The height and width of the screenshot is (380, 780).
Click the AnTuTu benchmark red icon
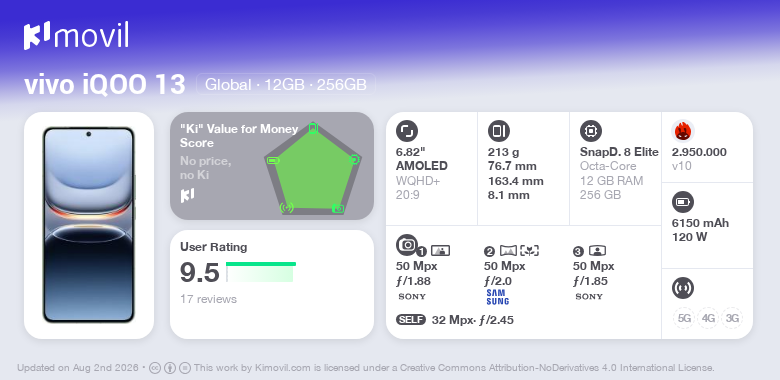683,131
